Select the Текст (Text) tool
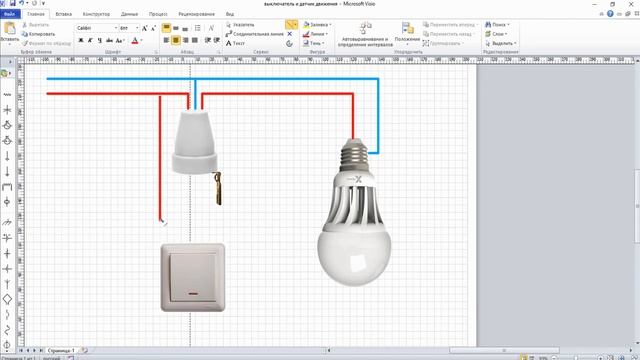Screen dimensions: 640x360 [235, 43]
